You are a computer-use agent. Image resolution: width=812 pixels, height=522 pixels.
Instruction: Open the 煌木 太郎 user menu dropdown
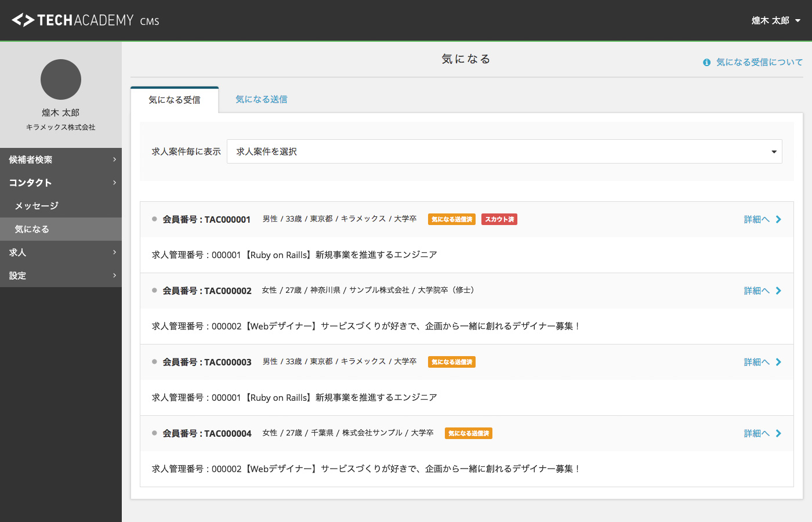click(x=775, y=20)
